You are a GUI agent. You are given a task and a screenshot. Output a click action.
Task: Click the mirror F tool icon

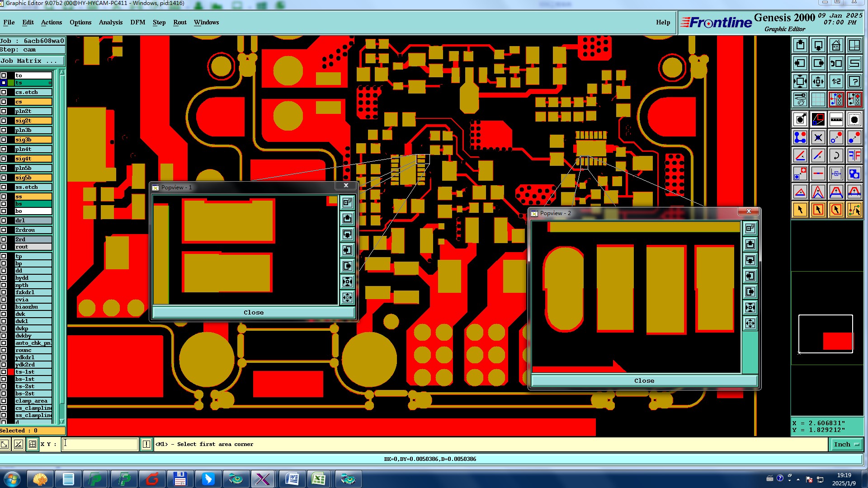click(854, 155)
